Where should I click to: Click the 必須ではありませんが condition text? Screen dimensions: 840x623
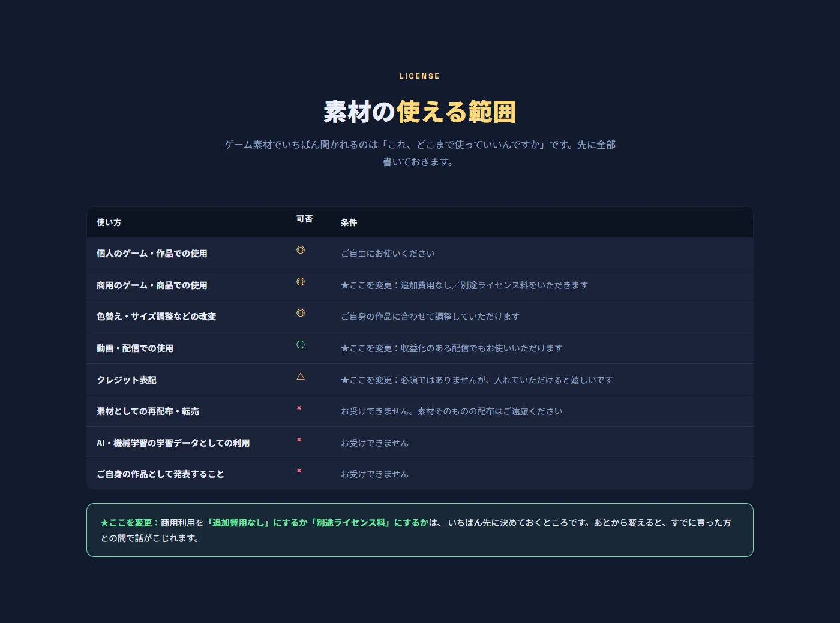477,380
